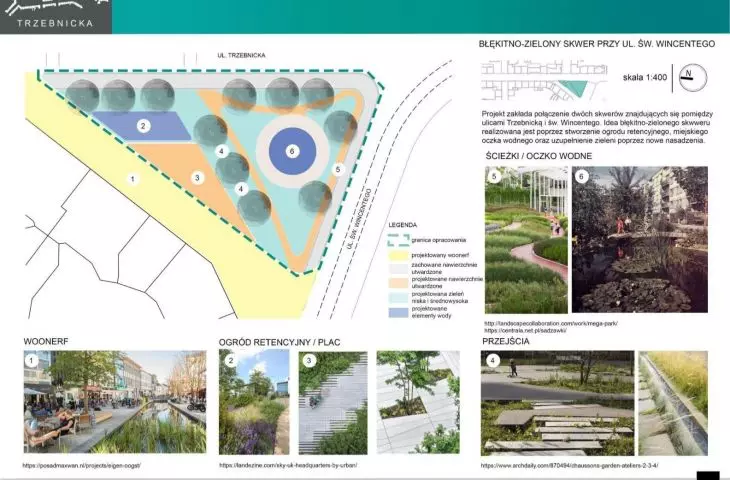730x480 pixels.
Task: Click the 'skala 1:400' text
Action: [645, 77]
